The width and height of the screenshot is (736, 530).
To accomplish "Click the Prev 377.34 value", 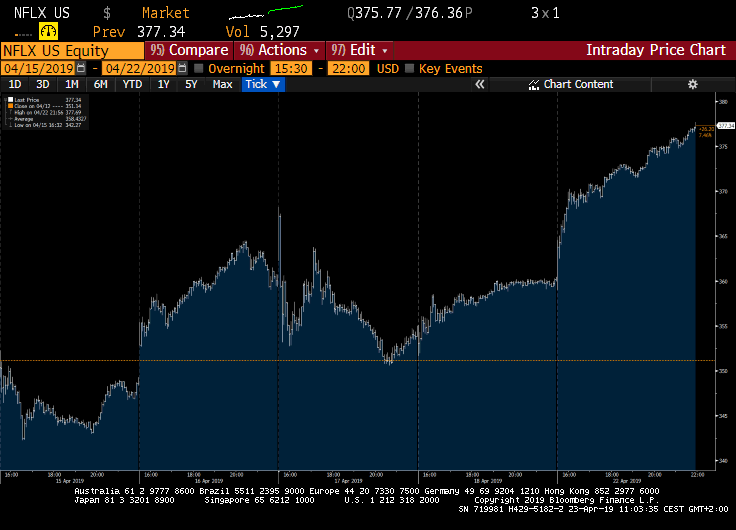I will pos(161,32).
